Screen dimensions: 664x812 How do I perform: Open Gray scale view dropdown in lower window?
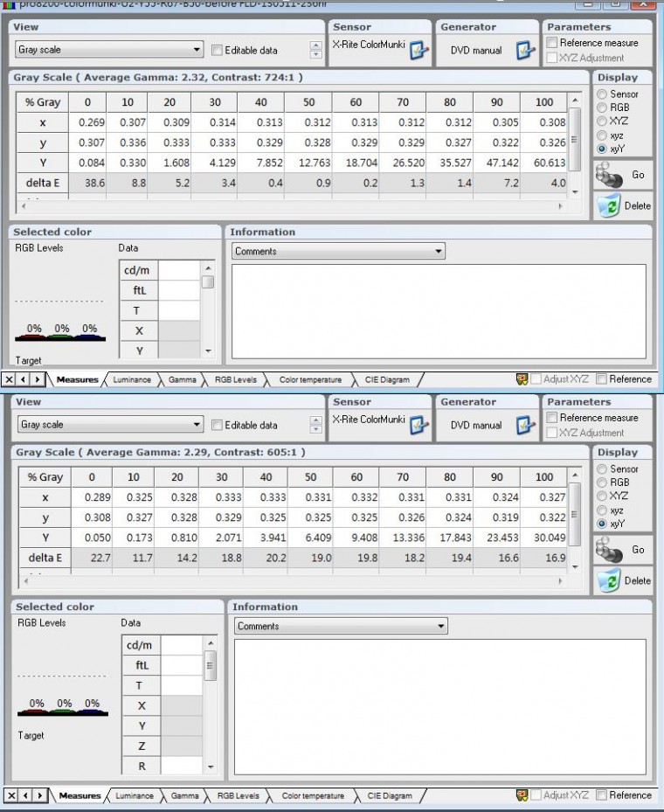110,425
